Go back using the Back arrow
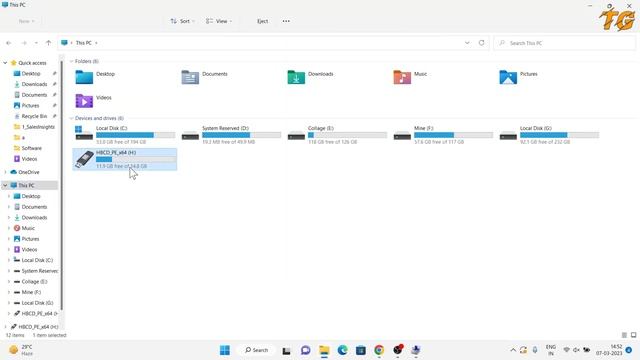The width and height of the screenshot is (640, 360). pyautogui.click(x=9, y=43)
